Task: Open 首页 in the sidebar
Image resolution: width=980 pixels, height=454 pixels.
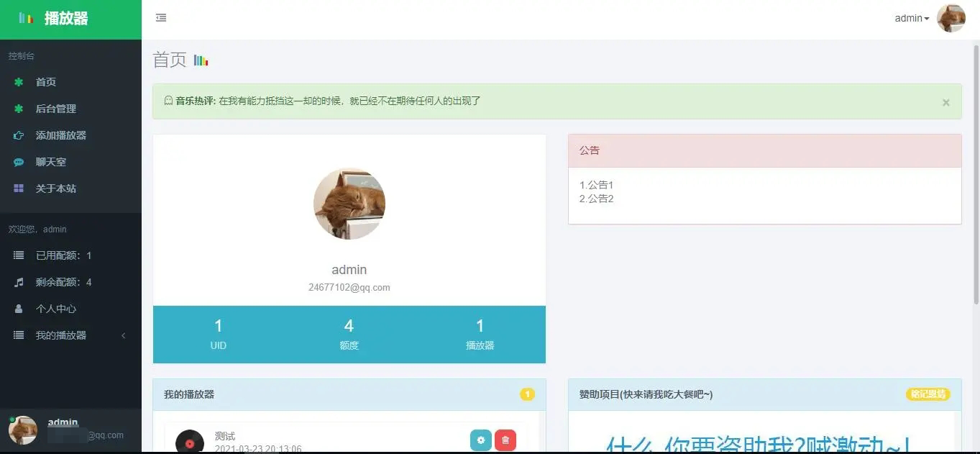Action: pyautogui.click(x=46, y=82)
